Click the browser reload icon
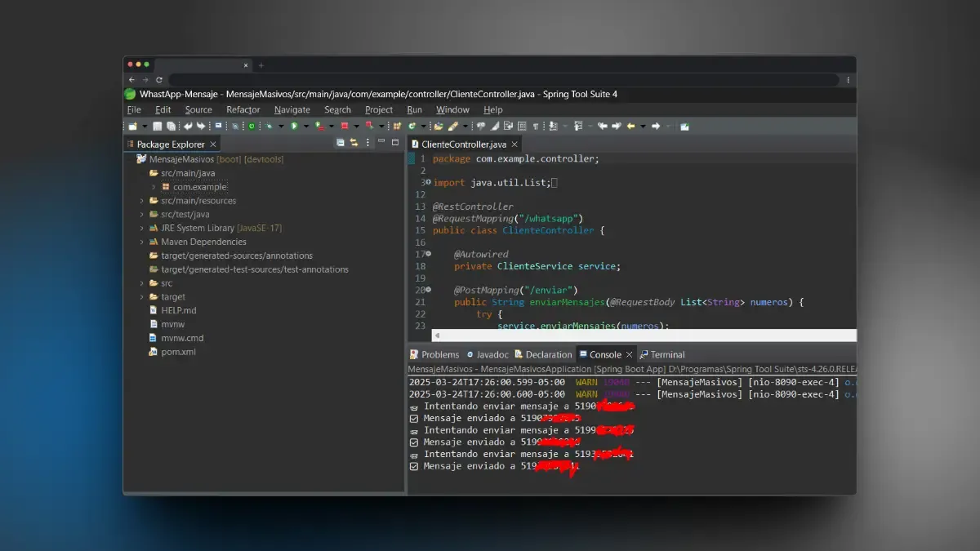Image resolution: width=980 pixels, height=551 pixels. (x=158, y=80)
